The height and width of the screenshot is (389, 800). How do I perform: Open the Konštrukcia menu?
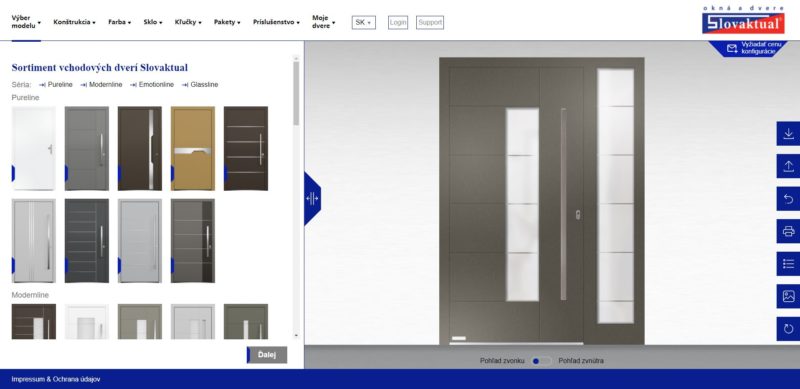click(74, 22)
